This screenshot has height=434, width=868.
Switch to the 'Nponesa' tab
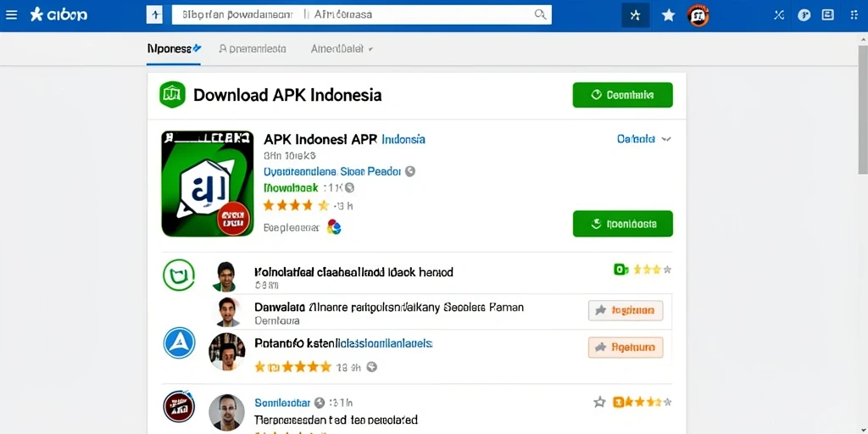pyautogui.click(x=174, y=48)
